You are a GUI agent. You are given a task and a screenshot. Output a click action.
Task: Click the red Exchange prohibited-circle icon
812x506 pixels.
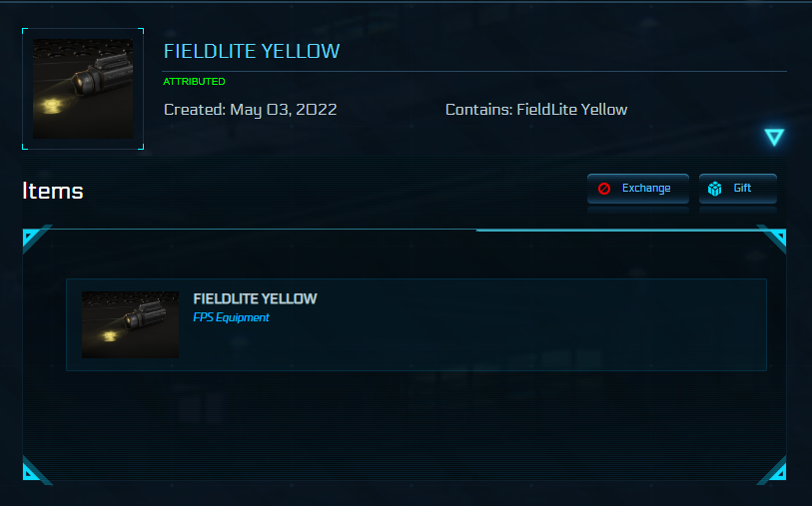click(604, 189)
